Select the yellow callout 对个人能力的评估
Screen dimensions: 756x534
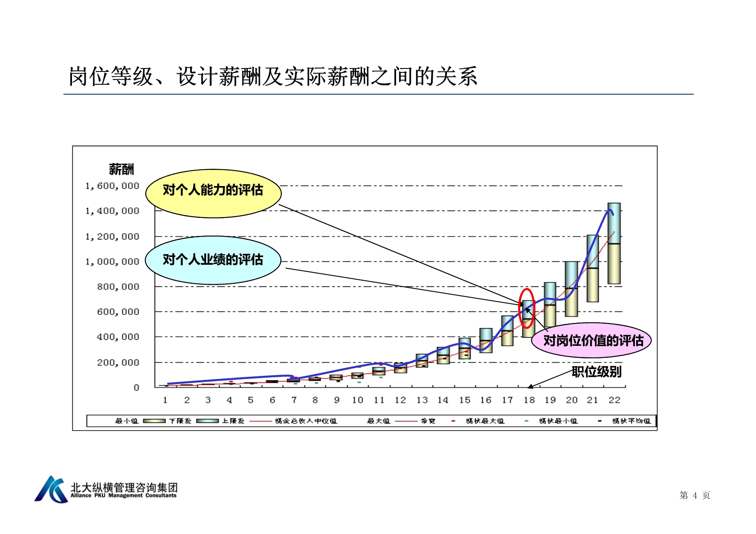(x=213, y=193)
